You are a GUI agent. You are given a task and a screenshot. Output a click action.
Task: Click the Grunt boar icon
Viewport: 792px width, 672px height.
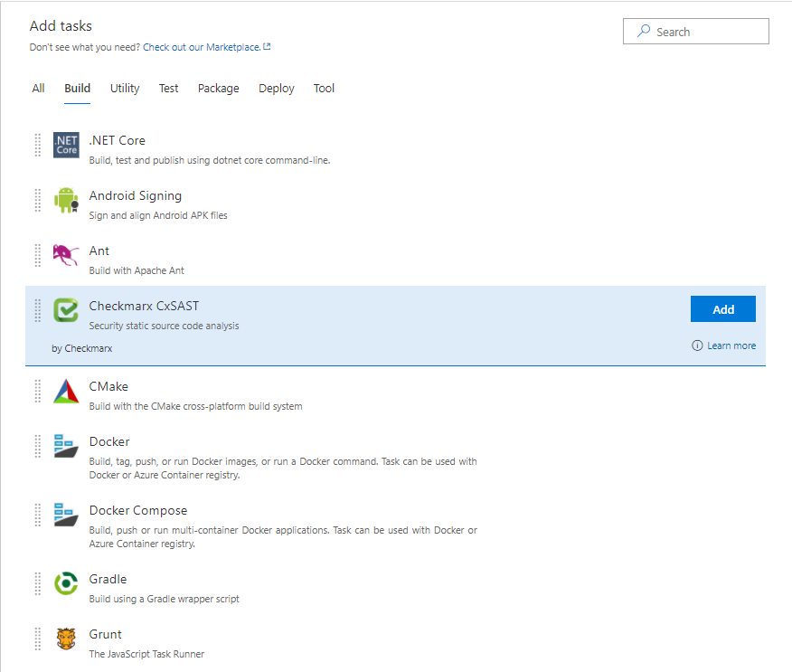[66, 639]
